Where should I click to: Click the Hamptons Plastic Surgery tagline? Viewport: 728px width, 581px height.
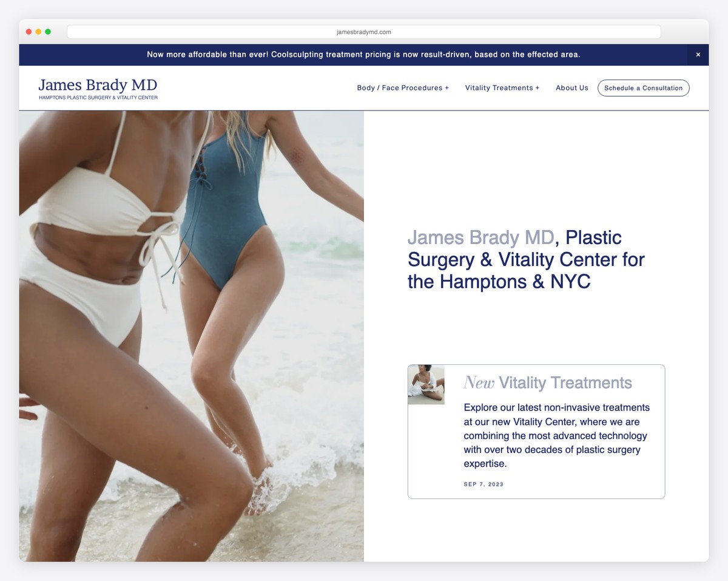click(98, 97)
